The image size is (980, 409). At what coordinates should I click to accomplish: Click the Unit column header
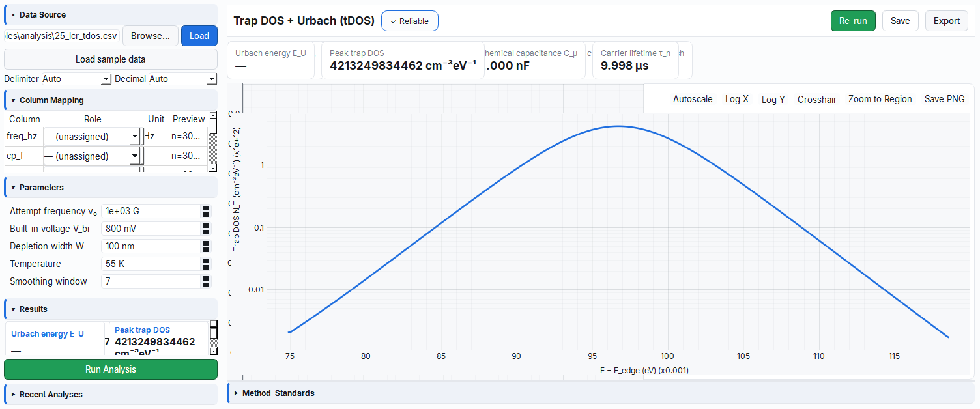click(156, 119)
